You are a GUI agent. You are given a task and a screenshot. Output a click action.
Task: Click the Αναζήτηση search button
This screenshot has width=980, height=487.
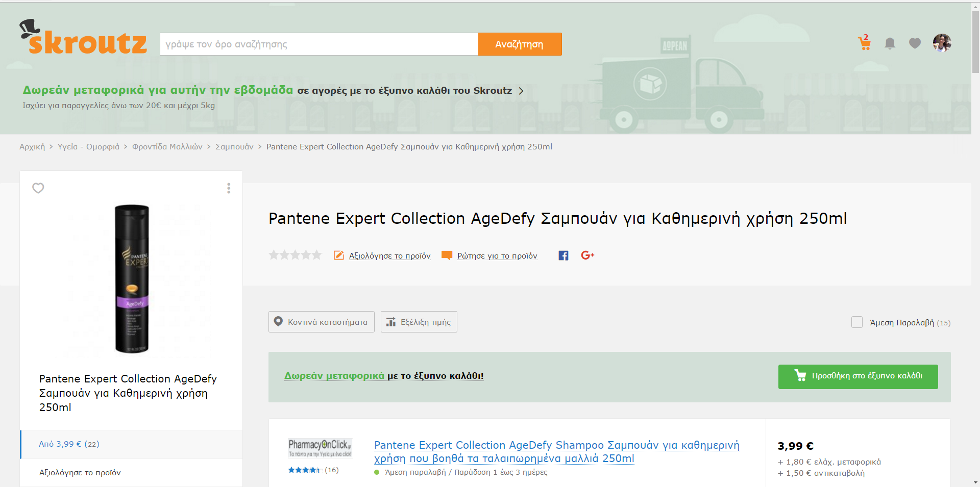[520, 44]
